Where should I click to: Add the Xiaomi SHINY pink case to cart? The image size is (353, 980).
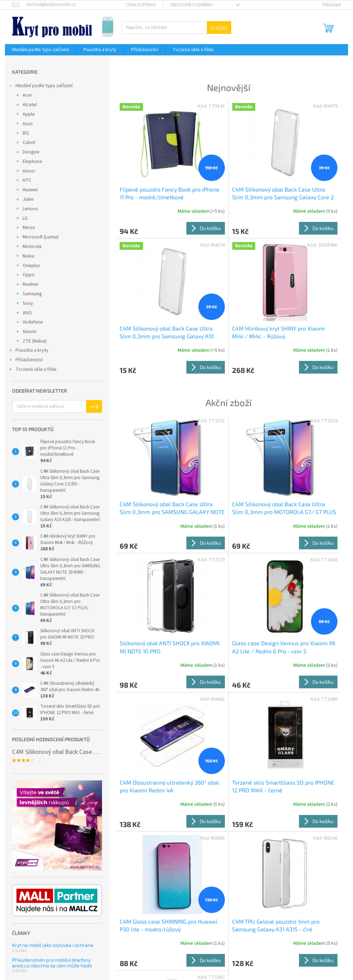pyautogui.click(x=318, y=367)
